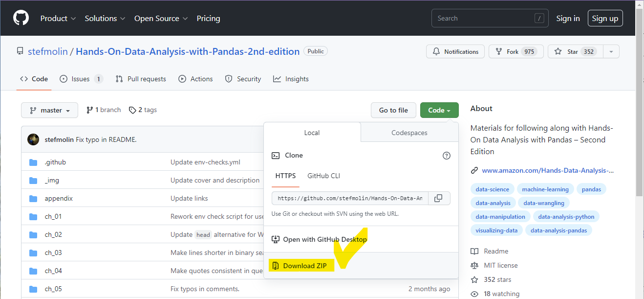Copy the clone URL with the copy icon
This screenshot has height=299, width=644.
pyautogui.click(x=439, y=198)
